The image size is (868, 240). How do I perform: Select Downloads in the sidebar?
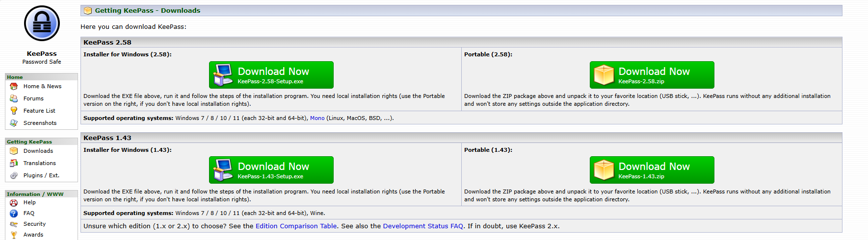[x=38, y=151]
